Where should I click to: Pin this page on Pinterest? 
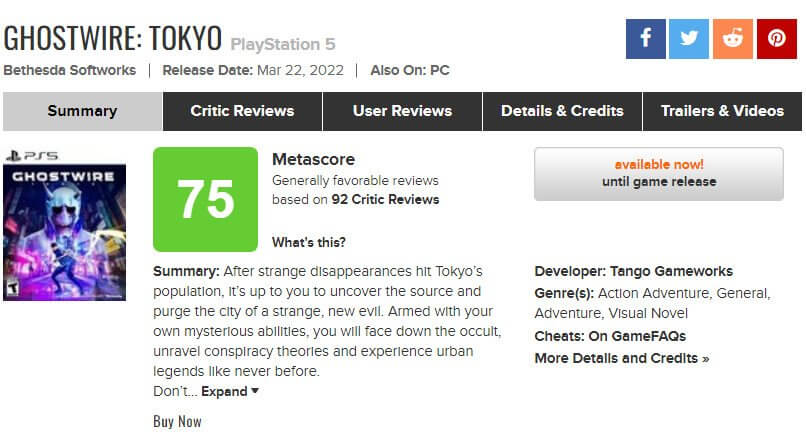click(x=777, y=39)
